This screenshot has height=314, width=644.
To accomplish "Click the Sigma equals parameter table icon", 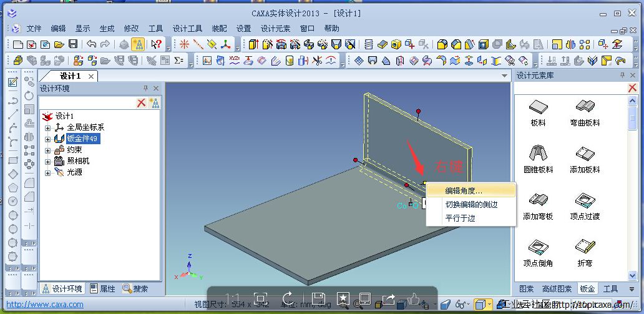I will (178, 61).
